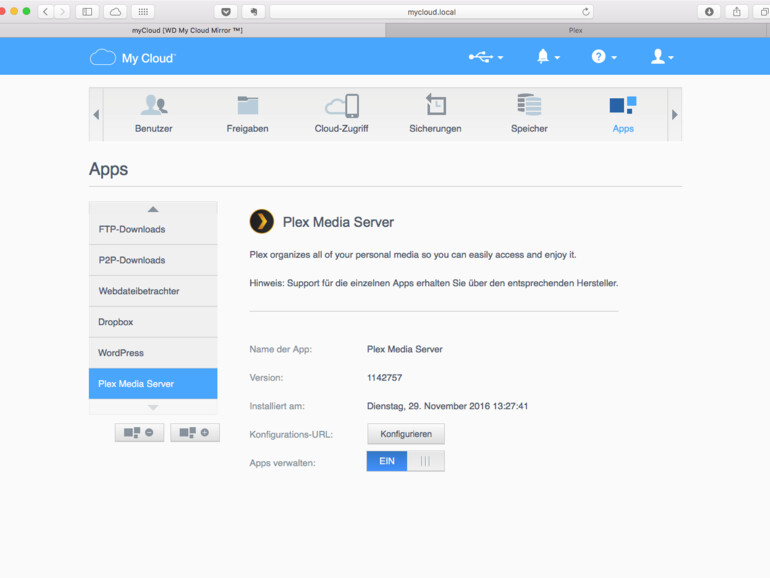Click the Share button in Safari
This screenshot has width=770, height=578.
click(737, 12)
